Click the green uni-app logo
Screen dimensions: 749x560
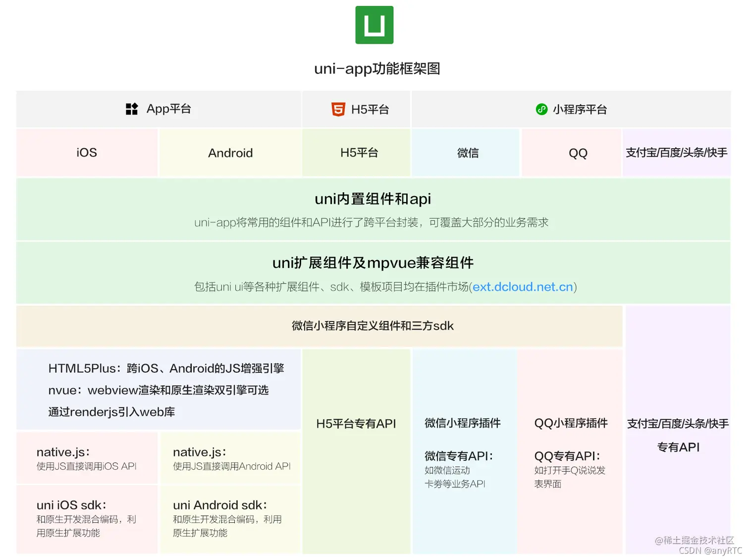(374, 25)
